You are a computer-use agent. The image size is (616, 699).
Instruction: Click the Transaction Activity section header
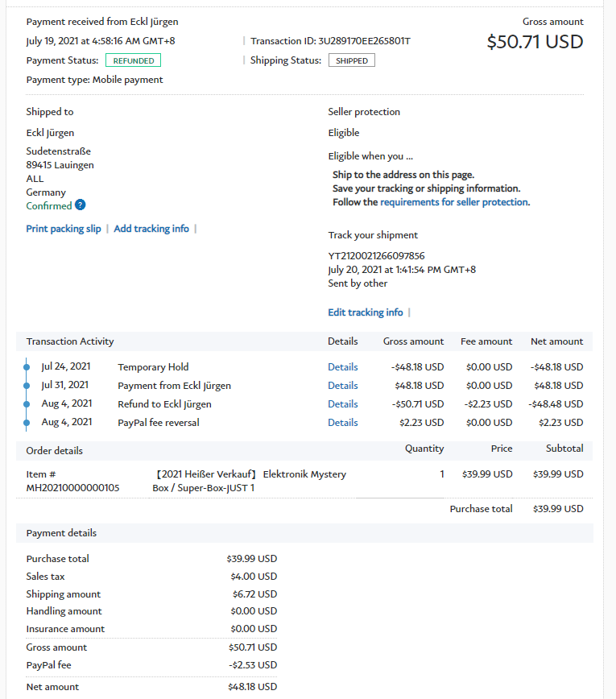point(70,341)
